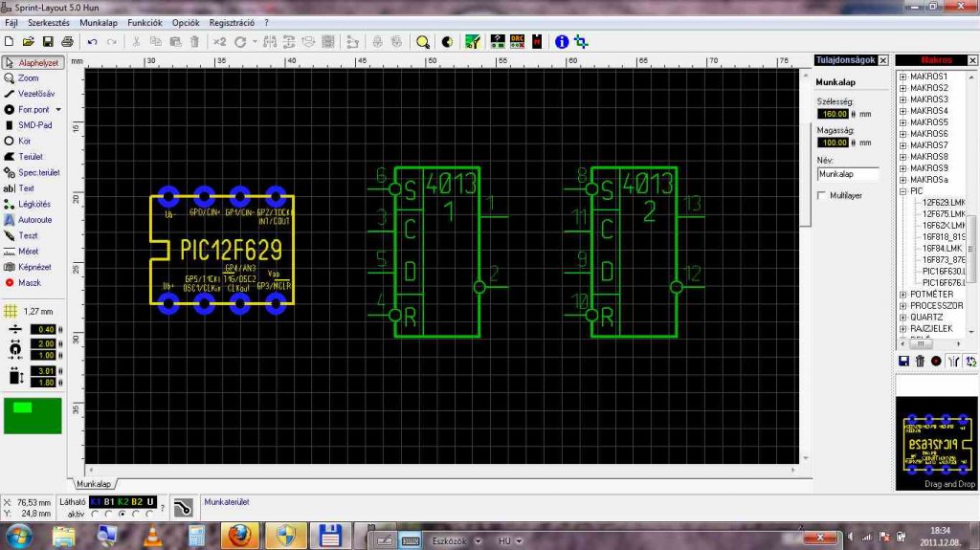Enable the Multilayer checkbox

[821, 196]
